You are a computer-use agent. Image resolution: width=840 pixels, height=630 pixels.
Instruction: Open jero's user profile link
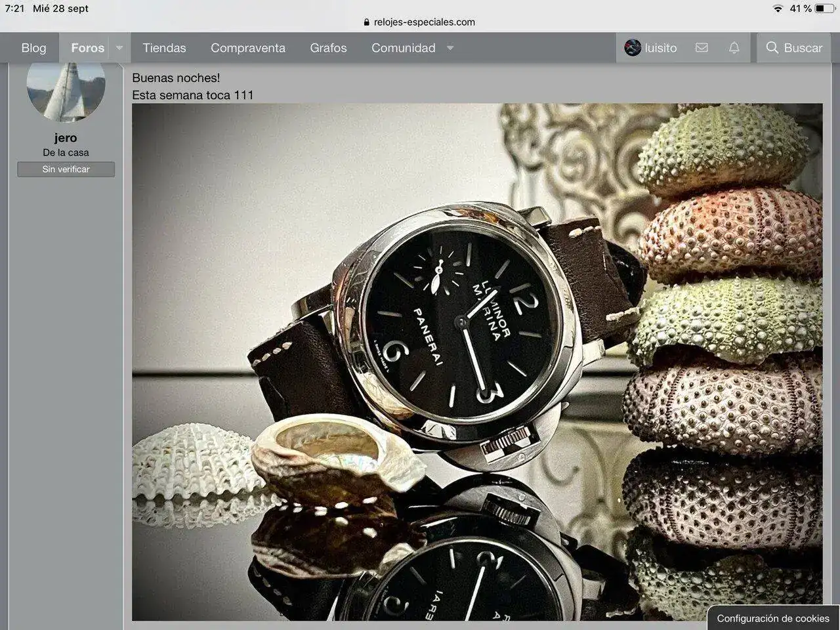[x=66, y=138]
